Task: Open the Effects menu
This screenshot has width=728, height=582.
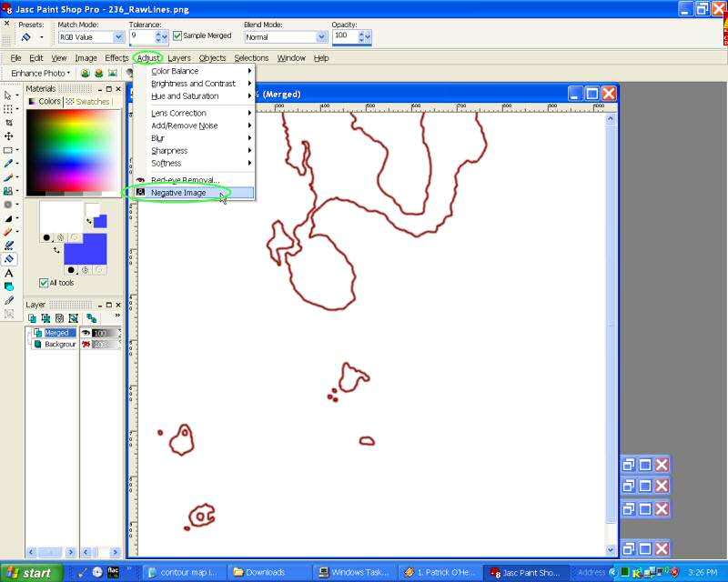Action: pos(116,58)
